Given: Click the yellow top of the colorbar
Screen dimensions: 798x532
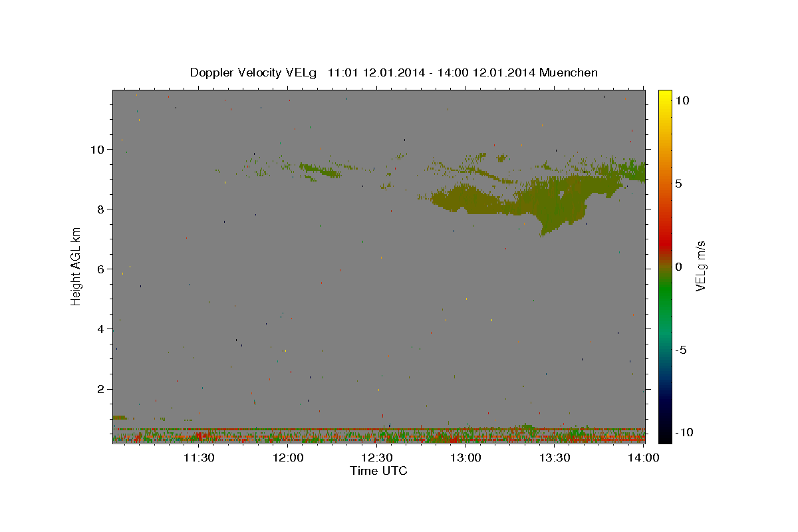Looking at the screenshot, I should point(664,94).
